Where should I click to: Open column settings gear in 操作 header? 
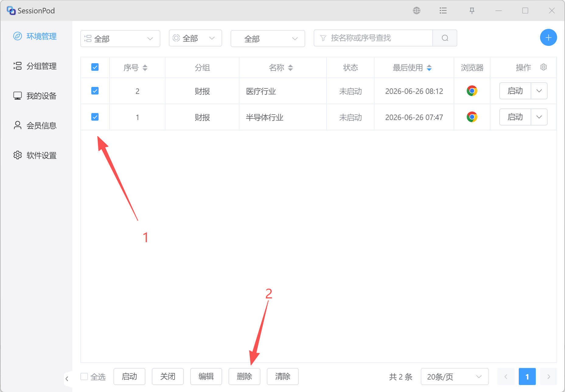pyautogui.click(x=543, y=67)
